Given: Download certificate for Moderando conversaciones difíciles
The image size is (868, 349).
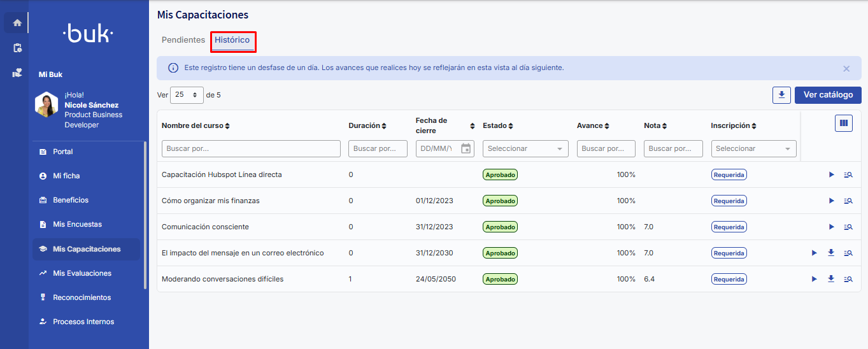Looking at the screenshot, I should coord(831,279).
